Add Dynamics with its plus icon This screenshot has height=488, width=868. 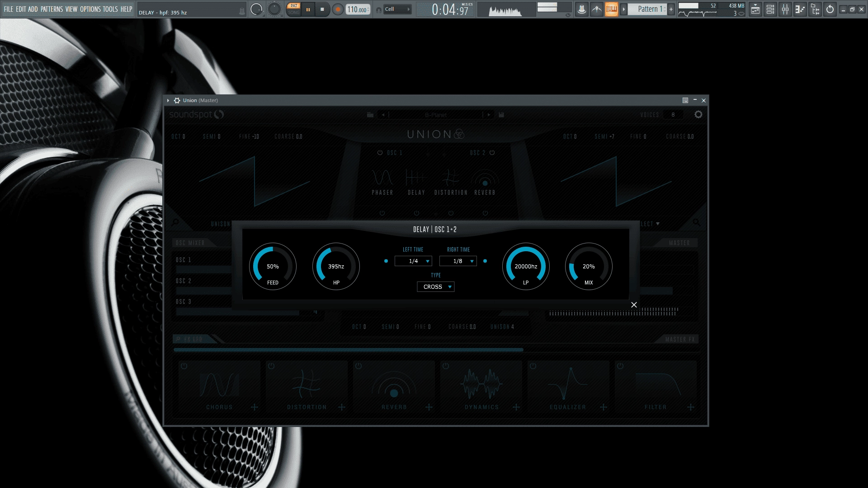point(516,407)
